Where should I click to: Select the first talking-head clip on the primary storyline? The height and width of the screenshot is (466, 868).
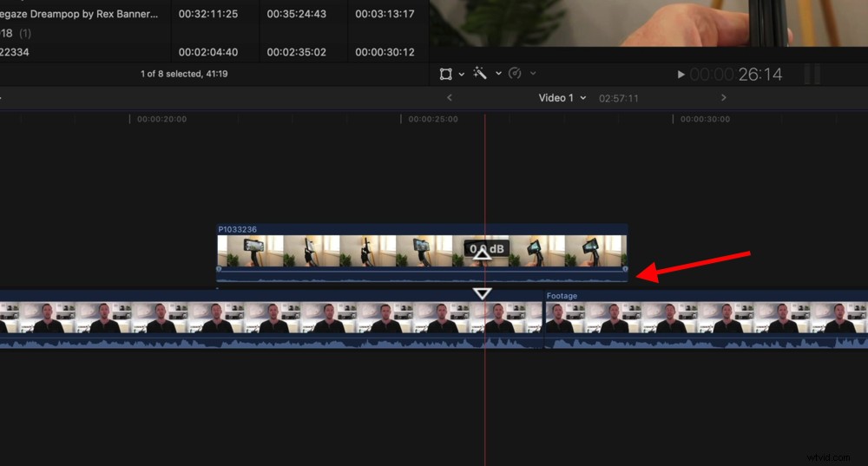[271, 319]
